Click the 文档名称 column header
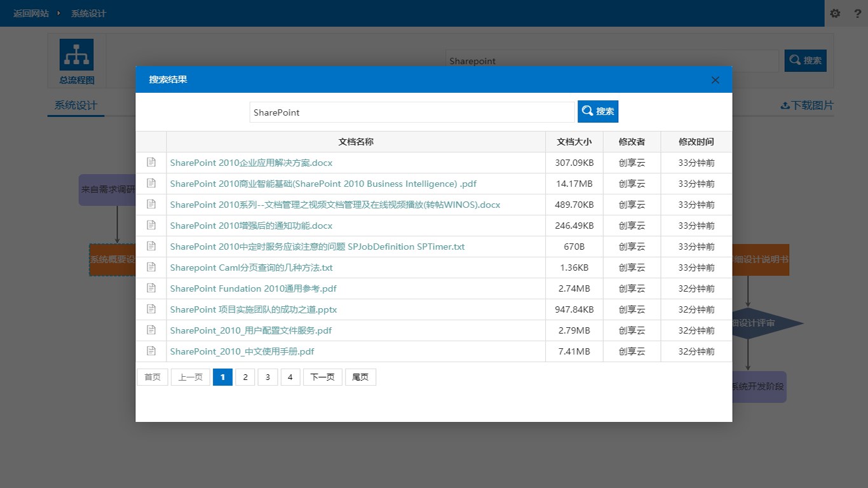This screenshot has width=868, height=488. (x=356, y=142)
